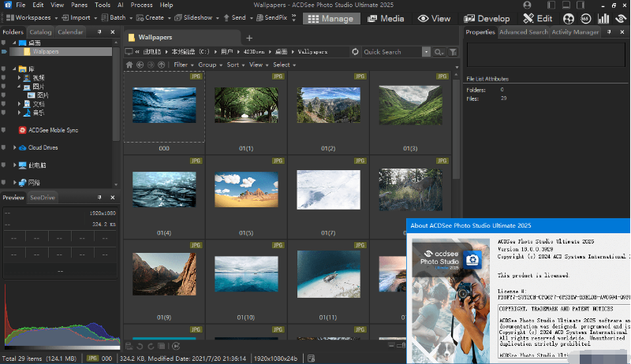Image resolution: width=631 pixels, height=364 pixels.
Task: Switch to the Calendar tab
Action: coord(70,32)
